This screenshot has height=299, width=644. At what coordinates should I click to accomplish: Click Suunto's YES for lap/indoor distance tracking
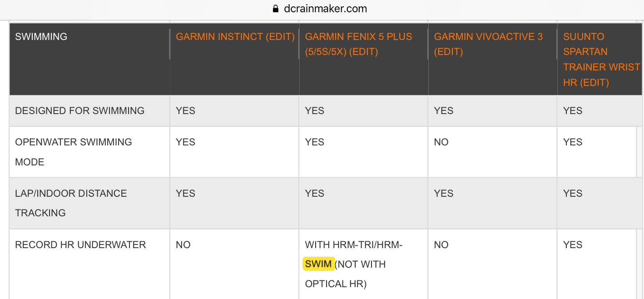point(573,194)
